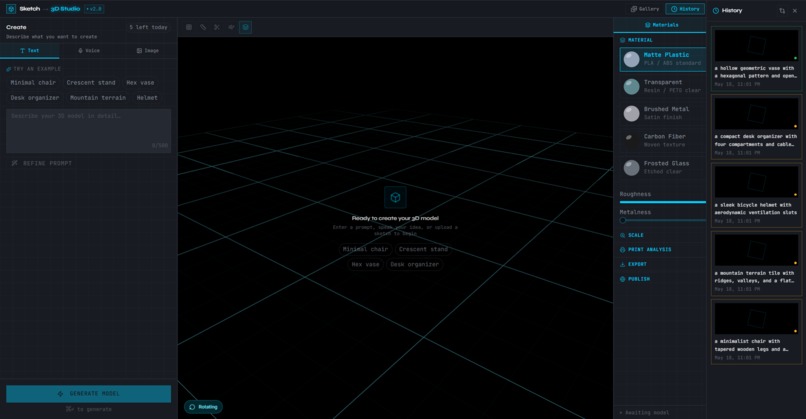806x419 pixels.
Task: Choose the Desk organizer example in left panel
Action: click(x=34, y=98)
